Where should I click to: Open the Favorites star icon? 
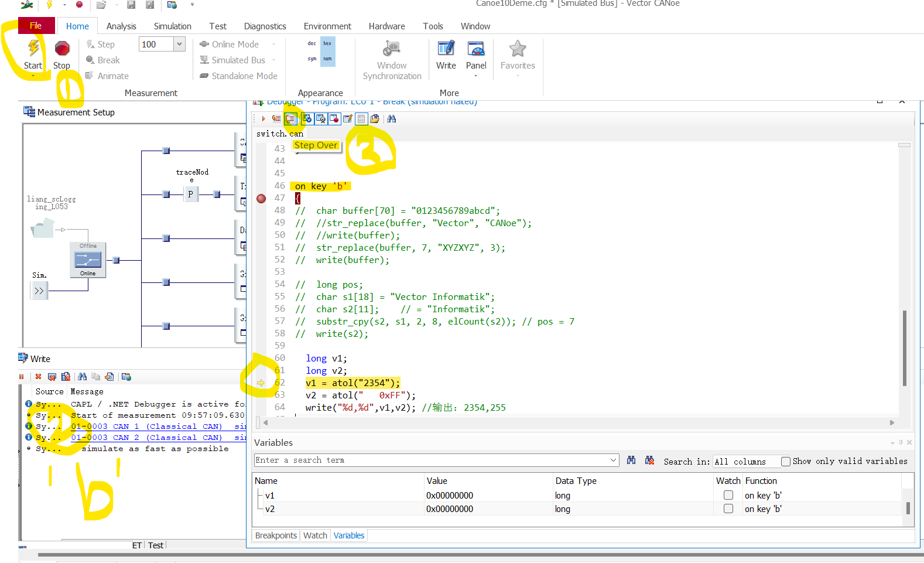[518, 49]
